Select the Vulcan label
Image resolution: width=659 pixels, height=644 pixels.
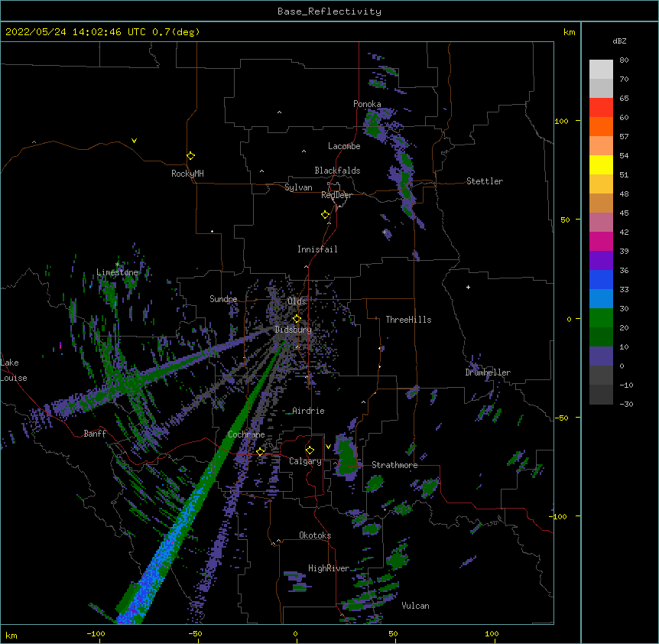[x=415, y=606]
